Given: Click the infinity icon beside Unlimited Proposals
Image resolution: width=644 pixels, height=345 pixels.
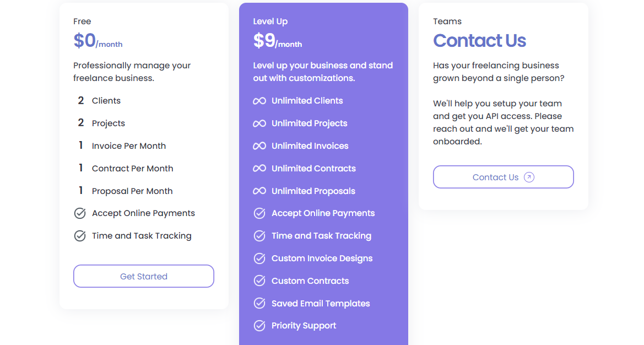Looking at the screenshot, I should (259, 191).
